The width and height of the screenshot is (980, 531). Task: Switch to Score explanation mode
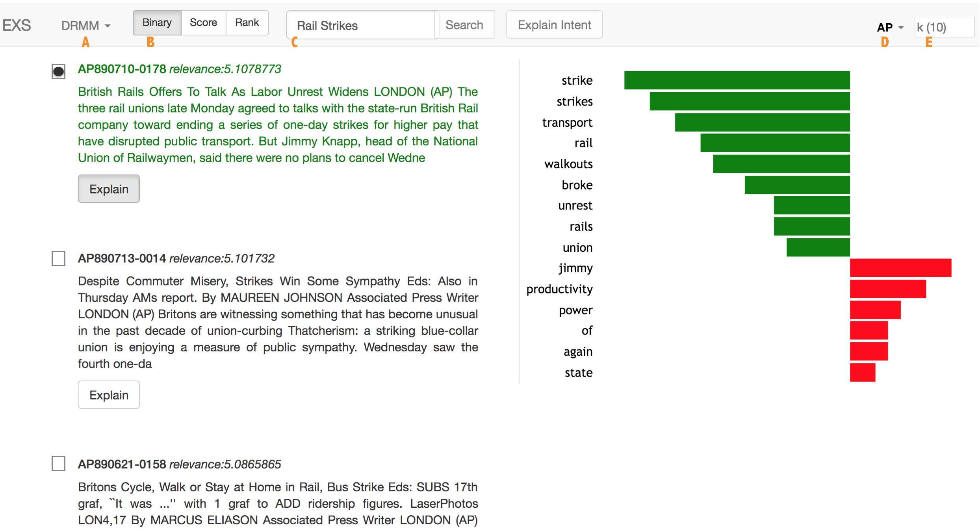click(x=203, y=23)
